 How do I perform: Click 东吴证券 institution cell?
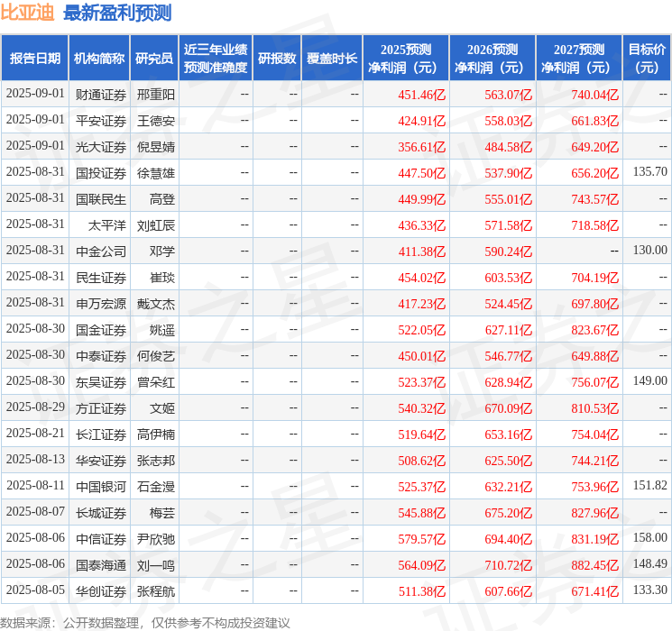[x=101, y=382]
